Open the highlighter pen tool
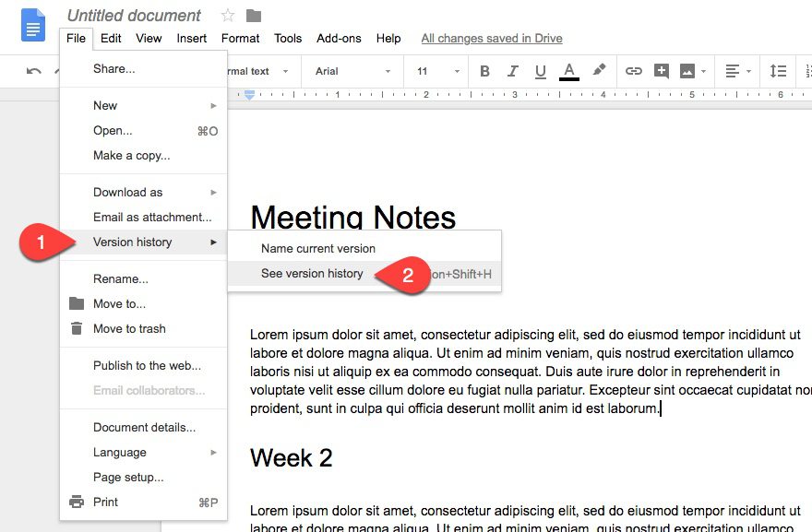The height and width of the screenshot is (532, 812). point(598,71)
